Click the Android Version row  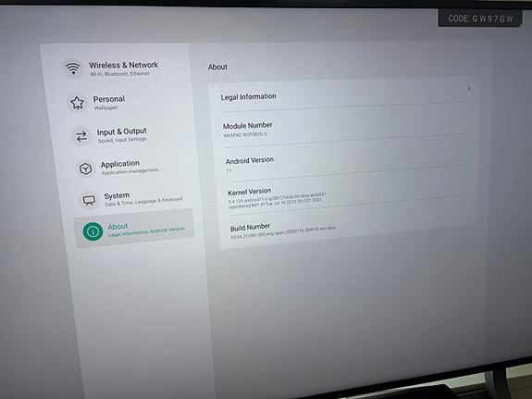pyautogui.click(x=347, y=161)
